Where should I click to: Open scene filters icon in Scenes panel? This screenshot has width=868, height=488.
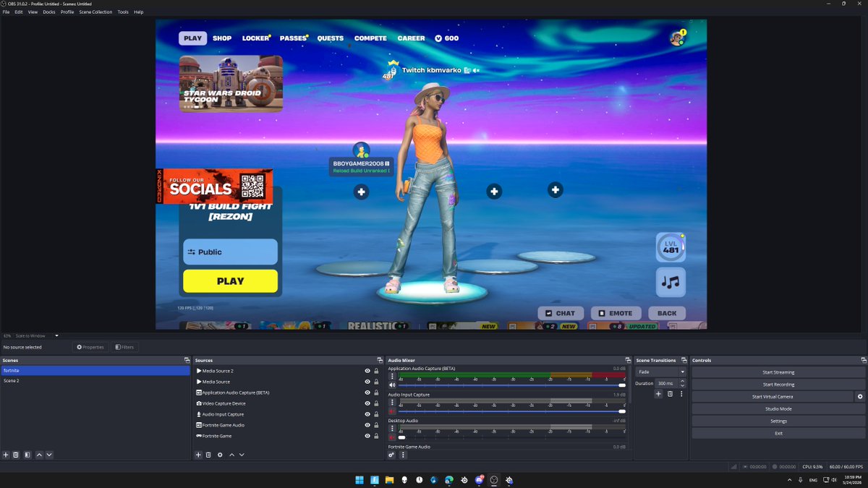[x=27, y=455]
